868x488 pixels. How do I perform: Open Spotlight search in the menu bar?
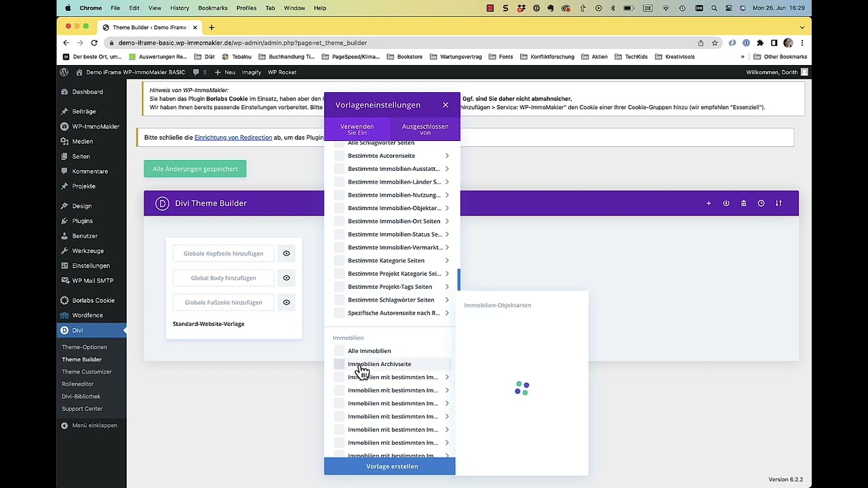(715, 8)
